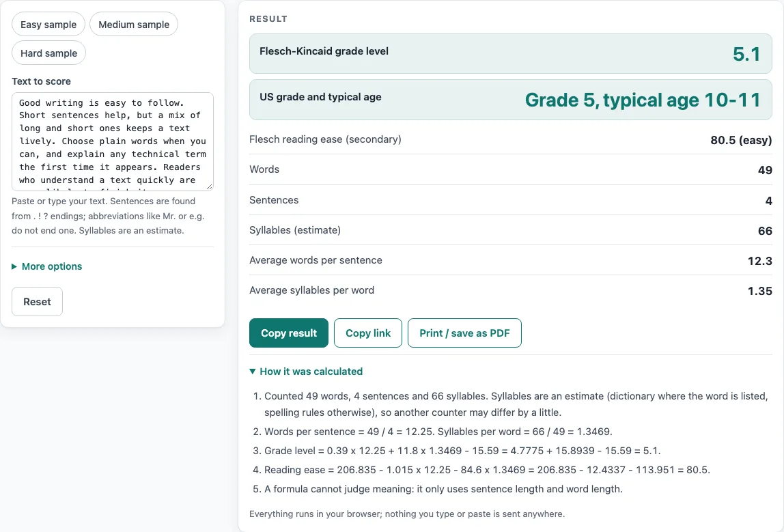The height and width of the screenshot is (532, 784).
Task: Click the 'US grade and typical age' label
Action: coord(320,97)
